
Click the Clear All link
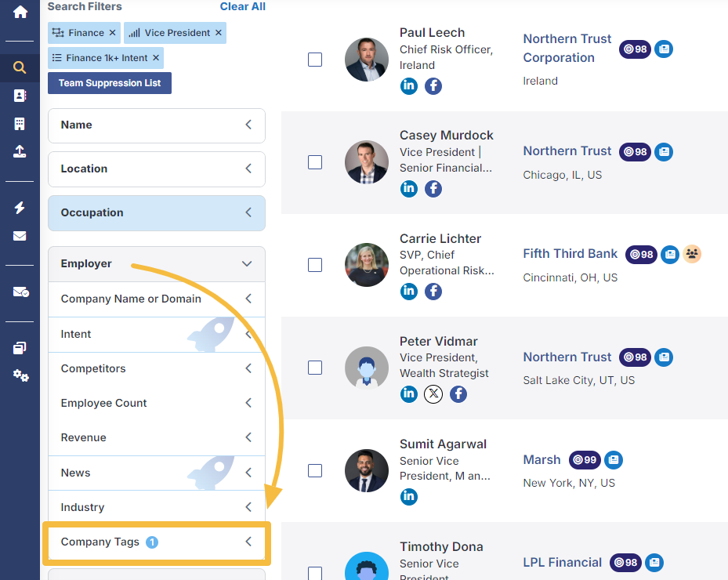coord(243,6)
